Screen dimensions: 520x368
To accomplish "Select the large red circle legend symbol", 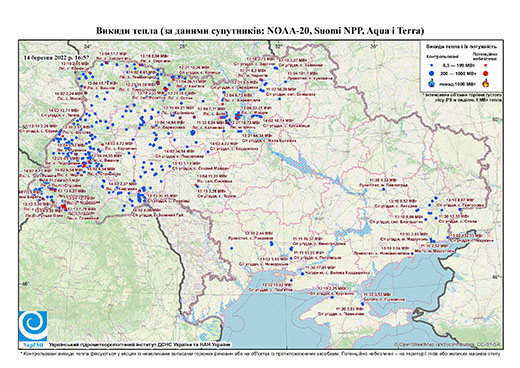I will (486, 73).
